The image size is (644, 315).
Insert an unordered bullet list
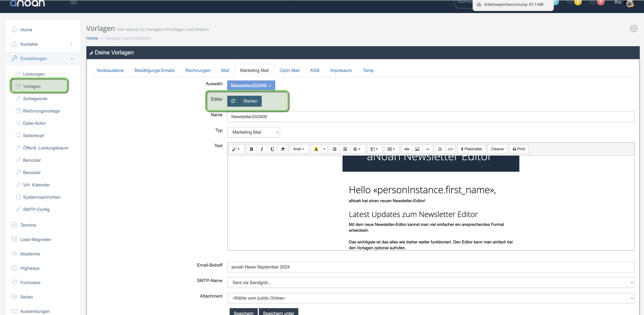[334, 149]
